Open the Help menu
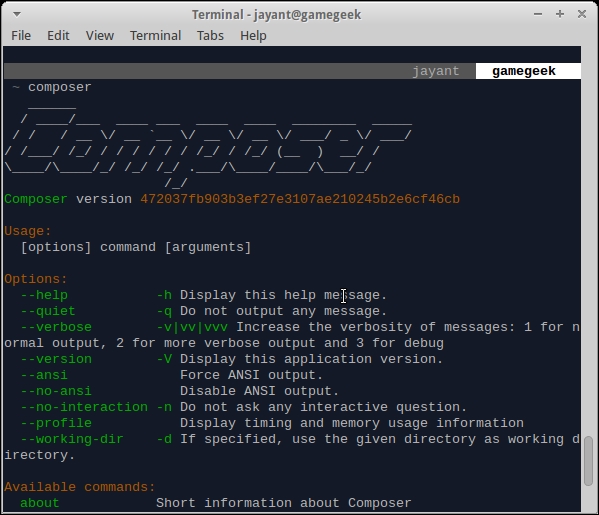The width and height of the screenshot is (599, 515). tap(253, 36)
